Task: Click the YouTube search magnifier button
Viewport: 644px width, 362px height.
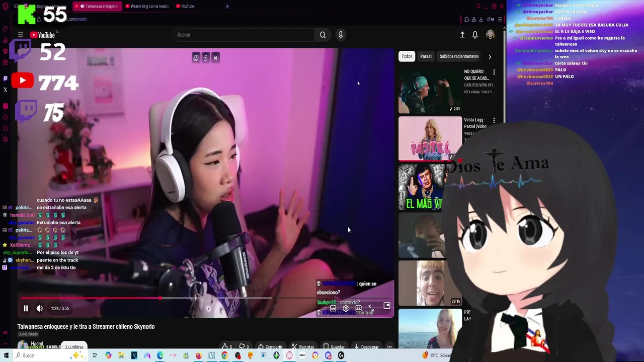Action: 323,35
